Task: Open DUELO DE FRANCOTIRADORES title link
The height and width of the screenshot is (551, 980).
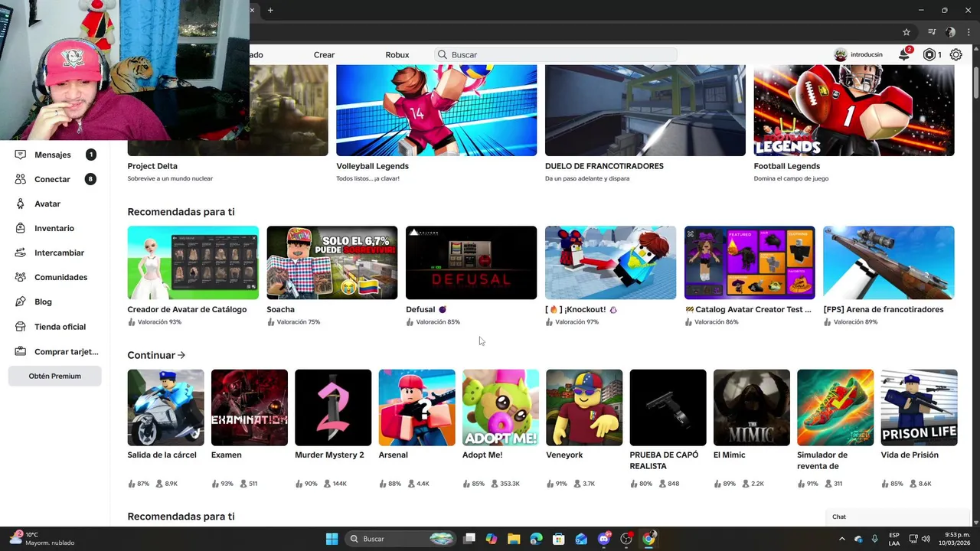Action: tap(604, 166)
